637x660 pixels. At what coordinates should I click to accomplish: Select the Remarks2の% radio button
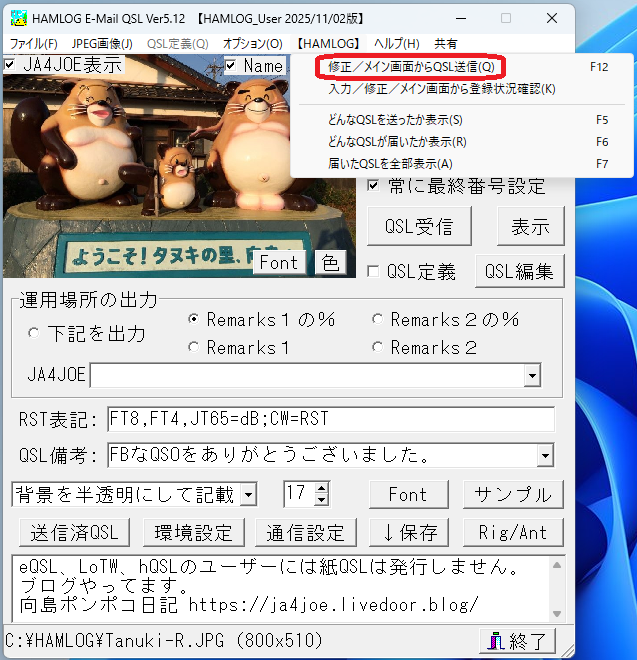(377, 319)
